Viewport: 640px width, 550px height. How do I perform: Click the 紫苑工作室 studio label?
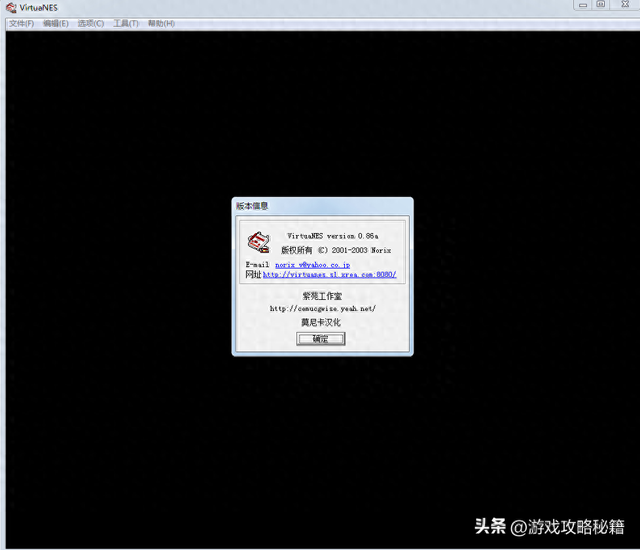click(322, 296)
